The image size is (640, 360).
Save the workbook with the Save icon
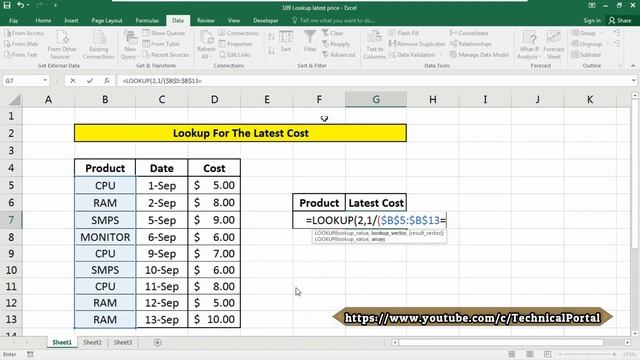pyautogui.click(x=7, y=5)
